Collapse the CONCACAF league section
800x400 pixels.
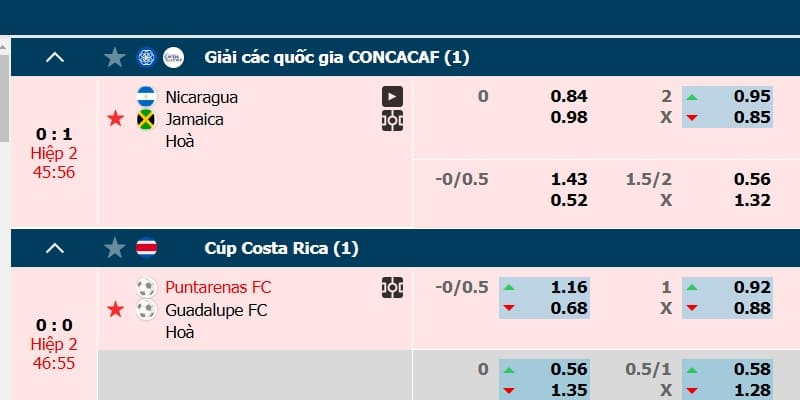pos(55,58)
